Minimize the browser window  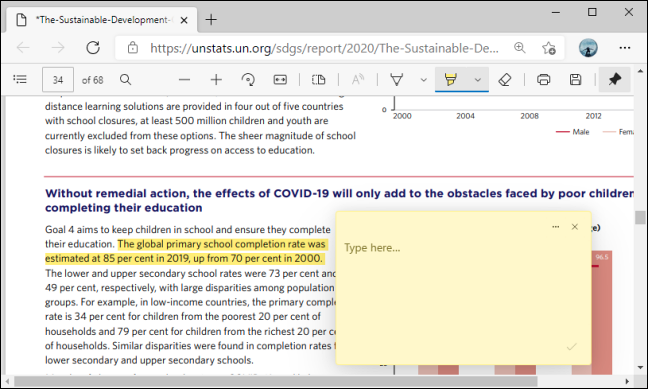click(x=555, y=12)
